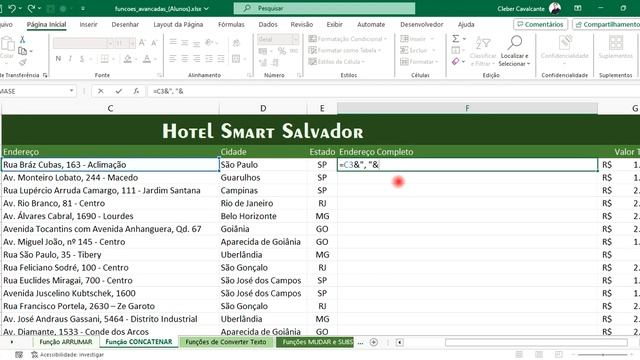Screen dimensions: 640x360
Task: Click the merge and center icon
Action: click(236, 59)
